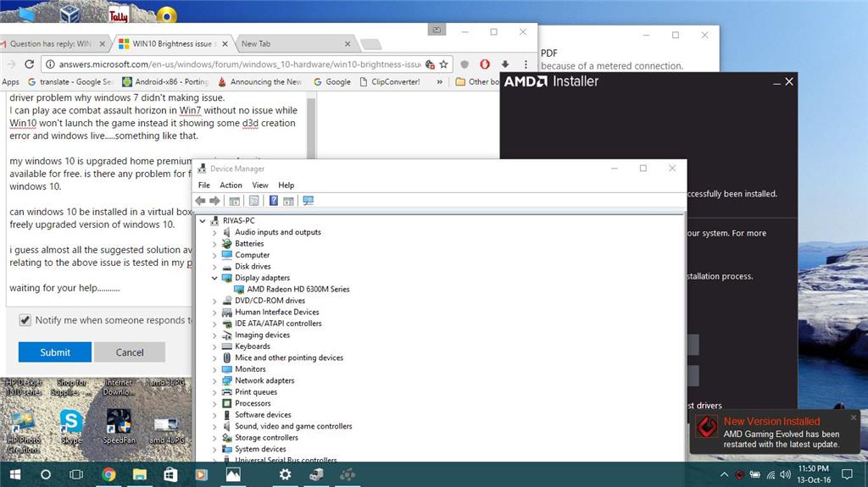Select Software devices tree item
Screen dimensions: 868x487
[x=263, y=414]
